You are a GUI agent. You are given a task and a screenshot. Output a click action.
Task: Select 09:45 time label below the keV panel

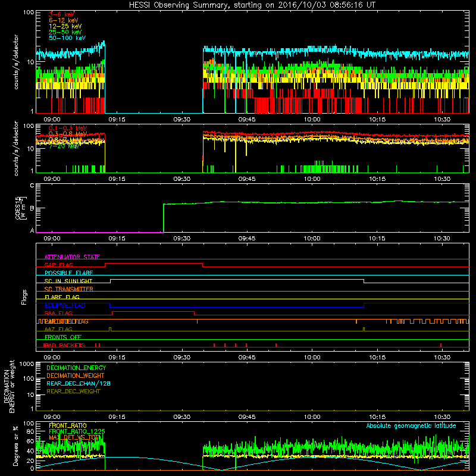click(x=247, y=120)
